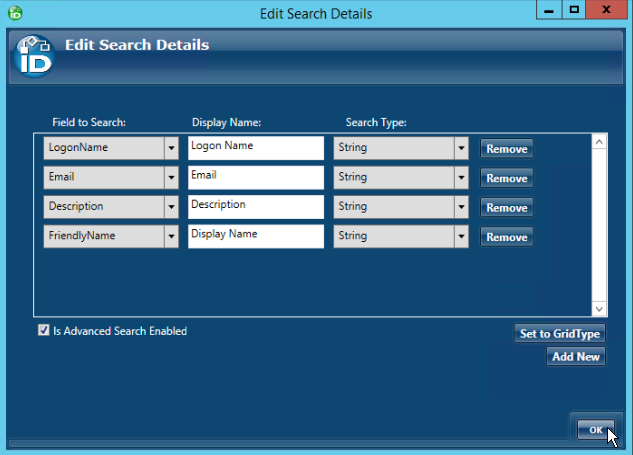Click the Email display name field
Viewport: 633px width, 455px height.
[x=256, y=178]
